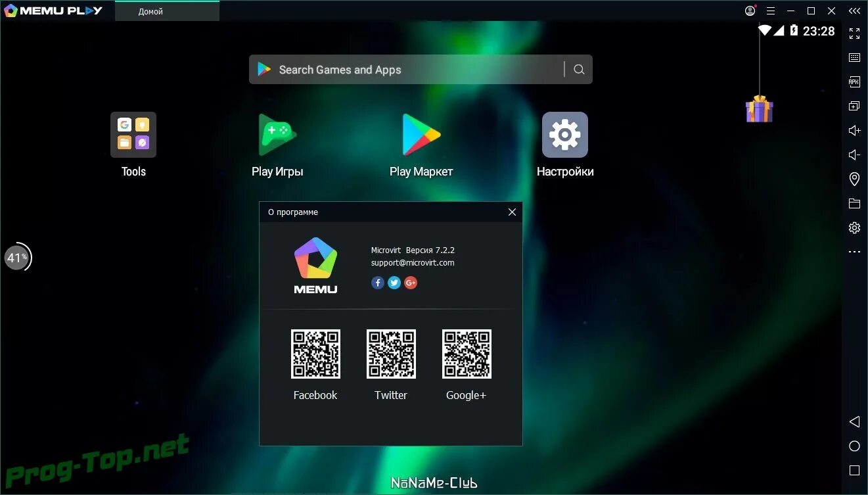This screenshot has width=868, height=495.
Task: Tap Android back button
Action: click(854, 421)
